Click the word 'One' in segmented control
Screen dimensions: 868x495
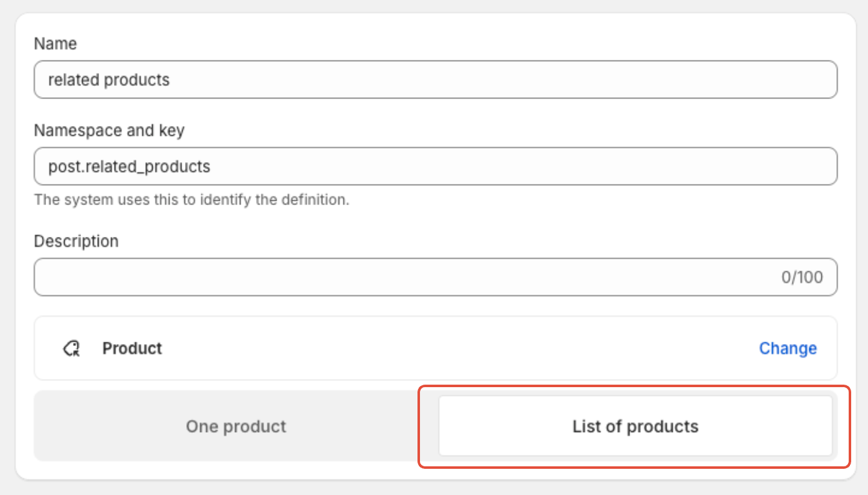coord(202,426)
